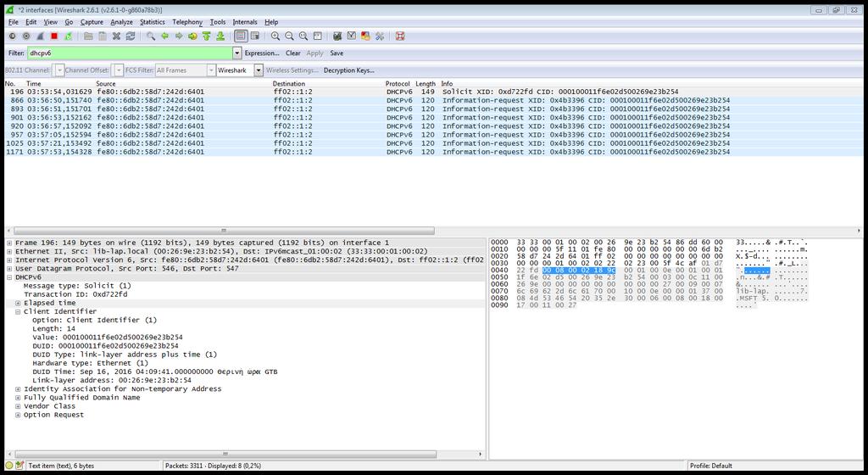Image resolution: width=868 pixels, height=475 pixels.
Task: Sort packet list by Protocol column
Action: point(398,84)
